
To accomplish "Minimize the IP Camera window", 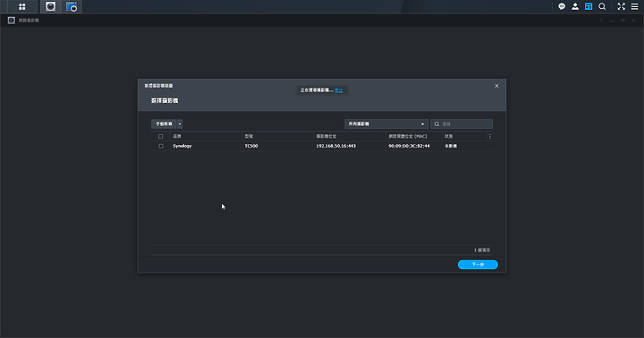I will point(612,21).
